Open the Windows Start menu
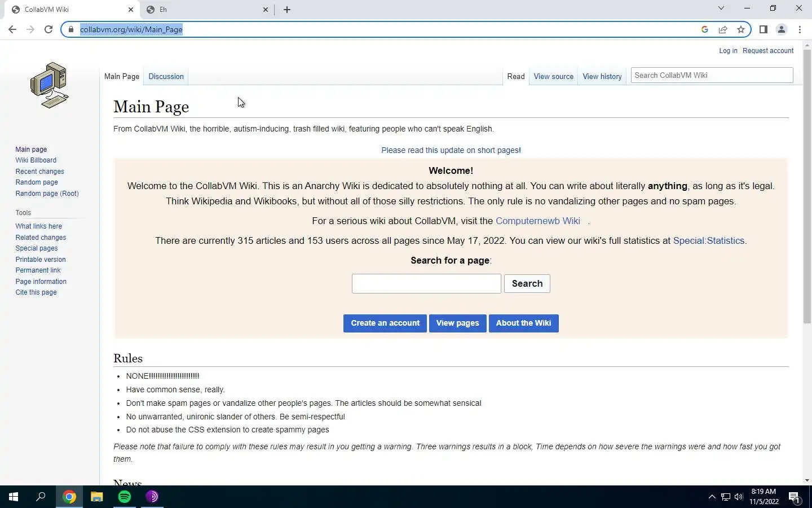 click(14, 497)
